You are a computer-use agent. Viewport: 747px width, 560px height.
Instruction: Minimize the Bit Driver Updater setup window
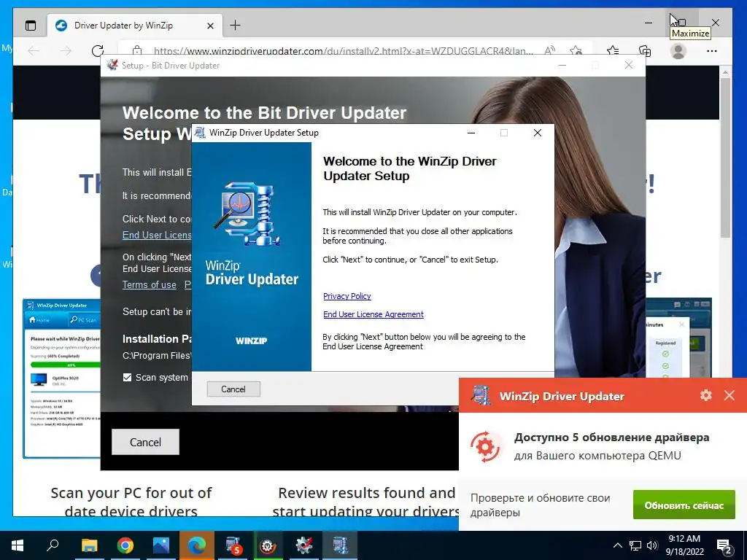(x=562, y=65)
